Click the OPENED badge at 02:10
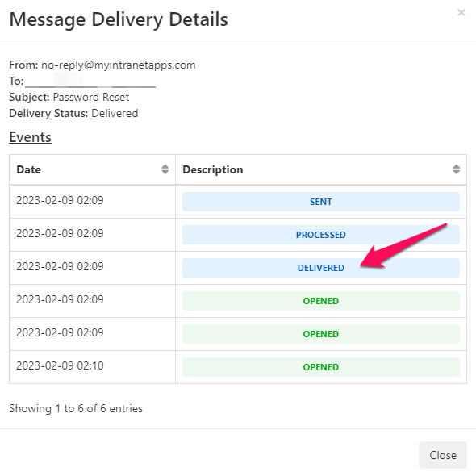The height and width of the screenshot is (476, 476). (321, 367)
